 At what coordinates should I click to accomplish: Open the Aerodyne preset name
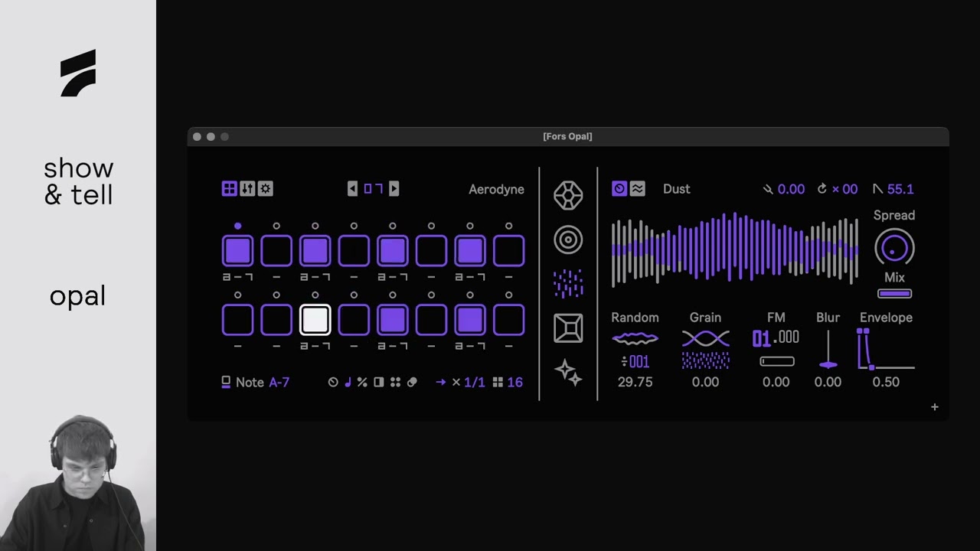tap(496, 189)
